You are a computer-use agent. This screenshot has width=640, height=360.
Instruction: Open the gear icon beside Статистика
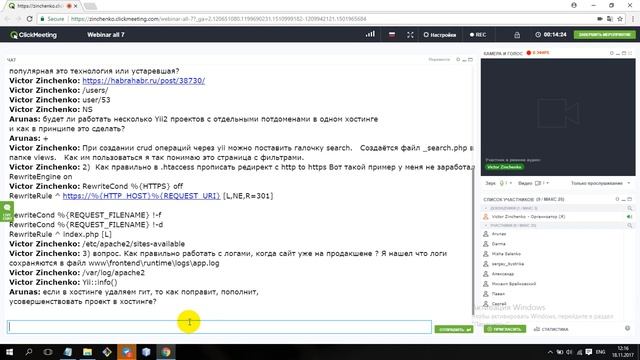click(627, 328)
